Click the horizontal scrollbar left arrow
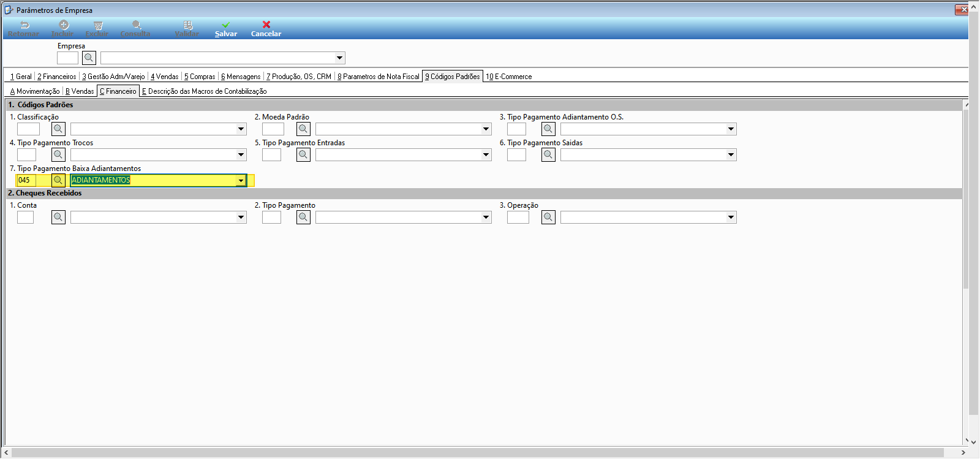The image size is (980, 459). click(7, 452)
